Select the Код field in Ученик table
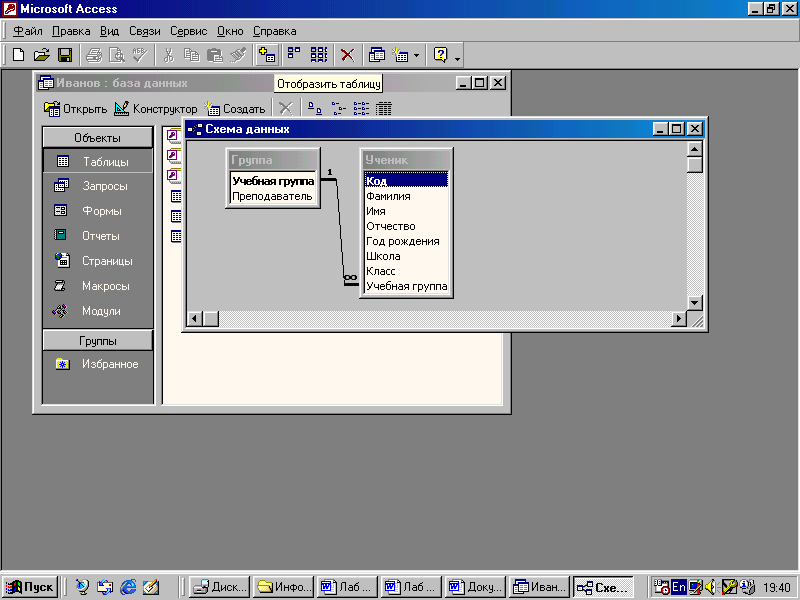Image resolution: width=800 pixels, height=600 pixels. pos(406,181)
